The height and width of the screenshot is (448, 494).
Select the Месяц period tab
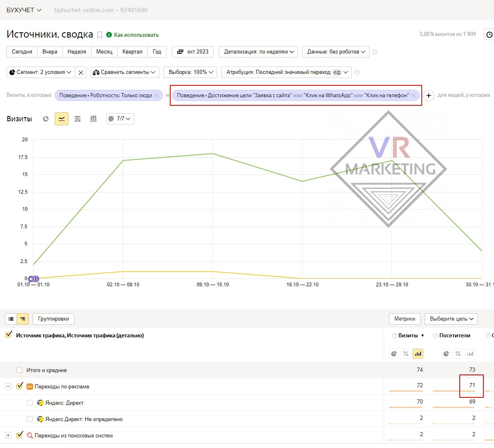tap(104, 52)
